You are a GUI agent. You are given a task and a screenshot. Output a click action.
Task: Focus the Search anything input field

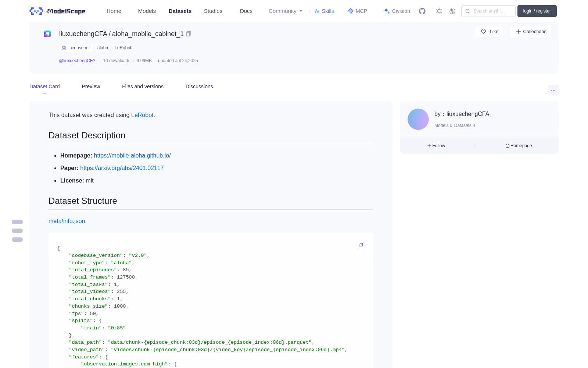(x=488, y=11)
